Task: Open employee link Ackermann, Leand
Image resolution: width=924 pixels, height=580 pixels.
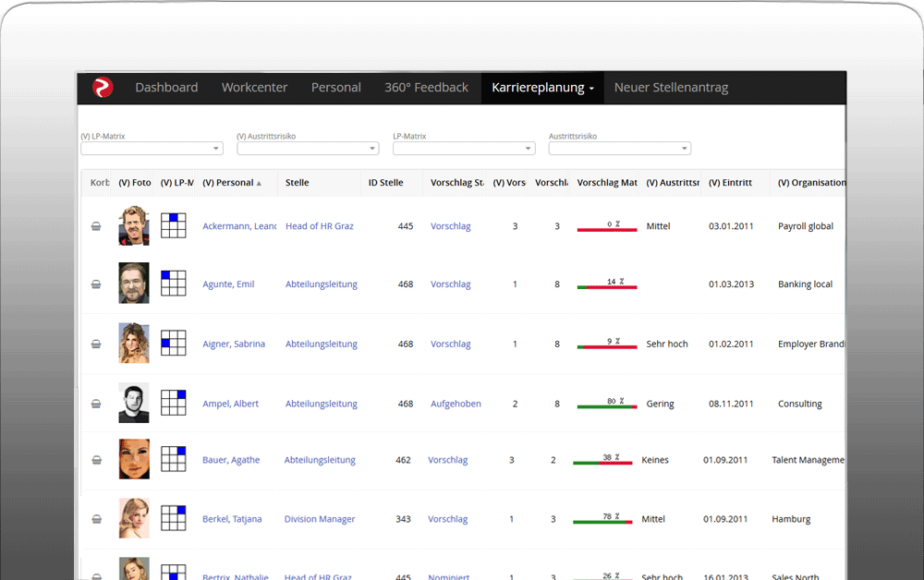Action: click(x=239, y=226)
